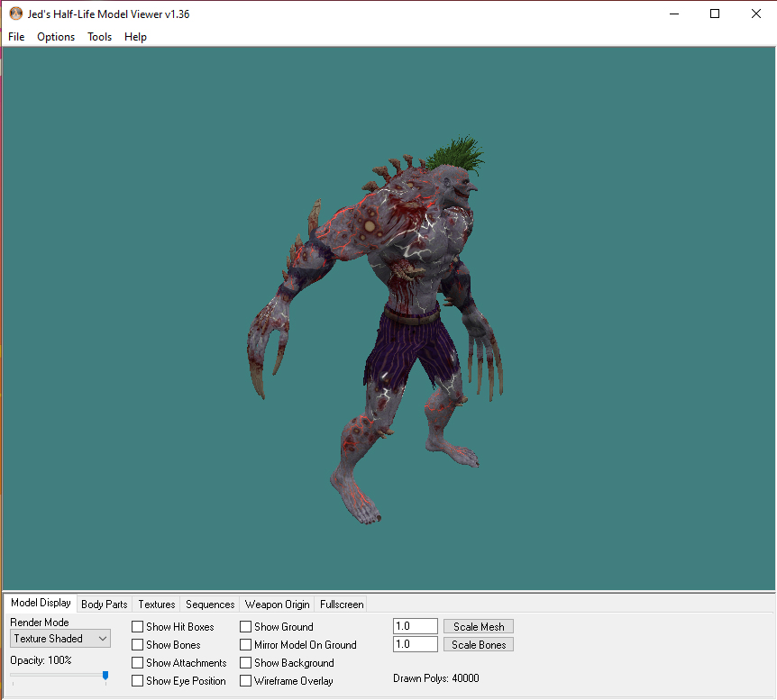Click the Opacity slider handle
The image size is (777, 700).
[x=105, y=676]
